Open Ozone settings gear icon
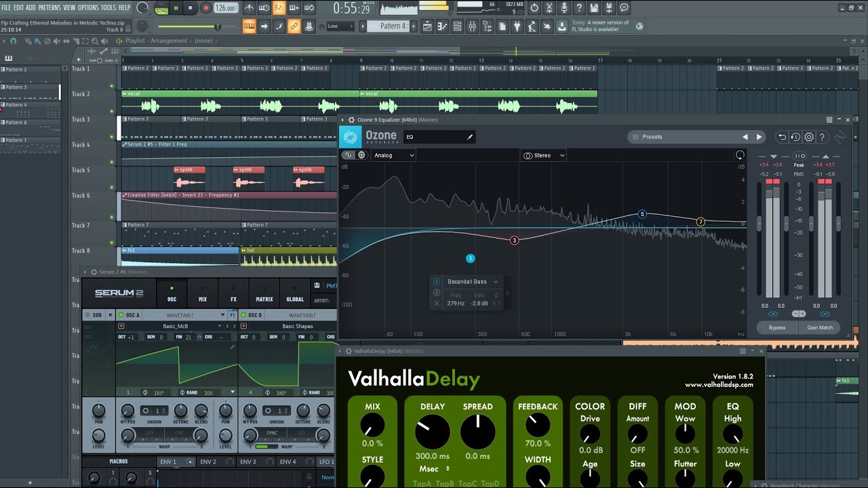The image size is (868, 488). [809, 137]
